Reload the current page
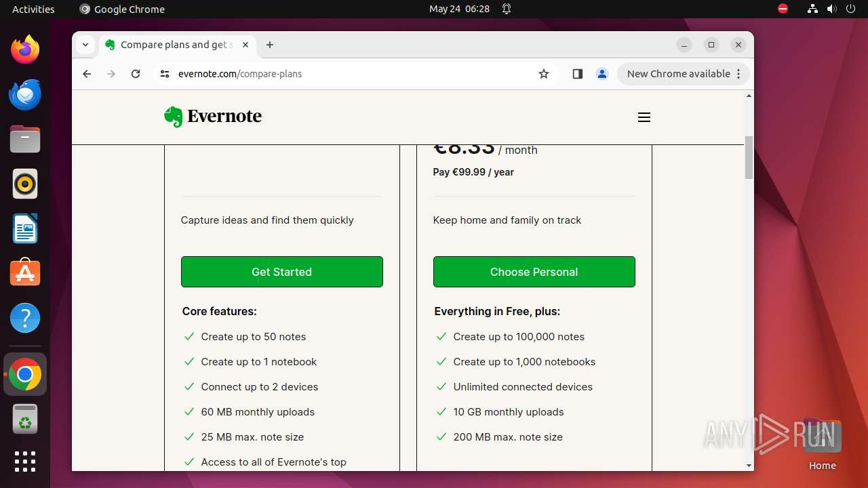The height and width of the screenshot is (488, 868). point(136,74)
